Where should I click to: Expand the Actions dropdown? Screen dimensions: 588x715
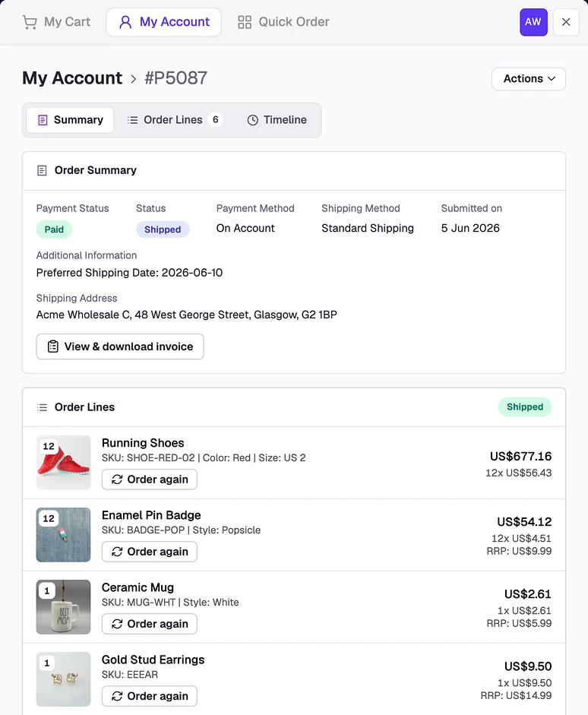click(x=529, y=79)
